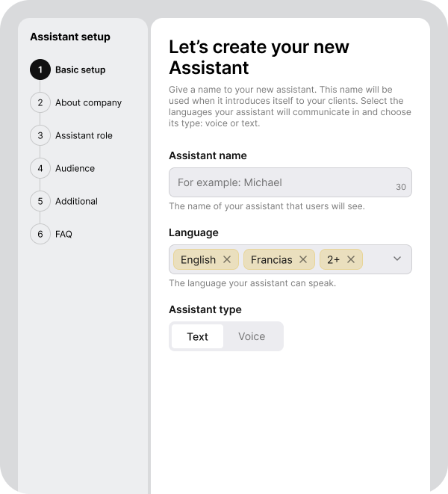The height and width of the screenshot is (494, 448).
Task: Focus the Assistant name input field
Action: [284, 182]
